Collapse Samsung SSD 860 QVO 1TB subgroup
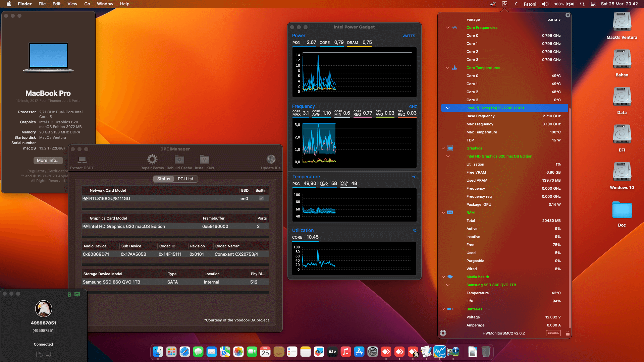This screenshot has width=644, height=362. coord(447,285)
